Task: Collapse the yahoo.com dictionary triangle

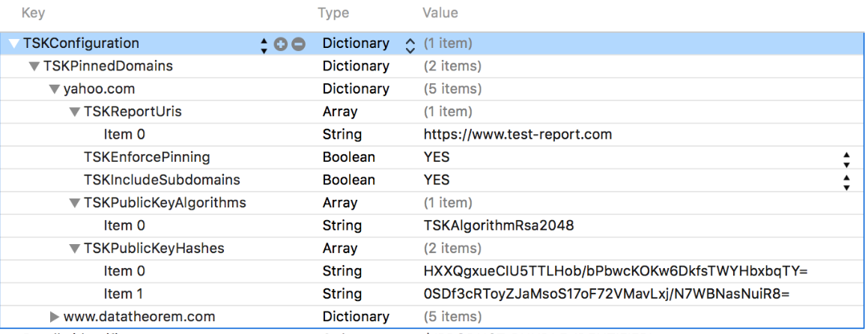Action: tap(54, 89)
